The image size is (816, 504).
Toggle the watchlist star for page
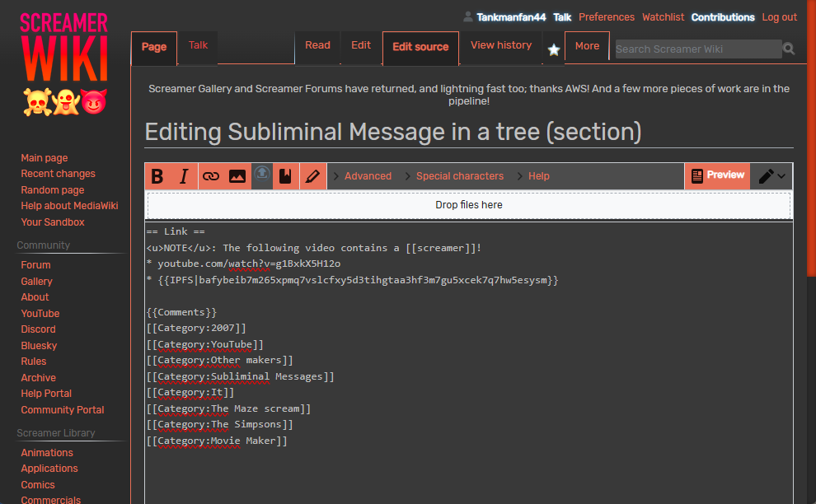pyautogui.click(x=554, y=50)
